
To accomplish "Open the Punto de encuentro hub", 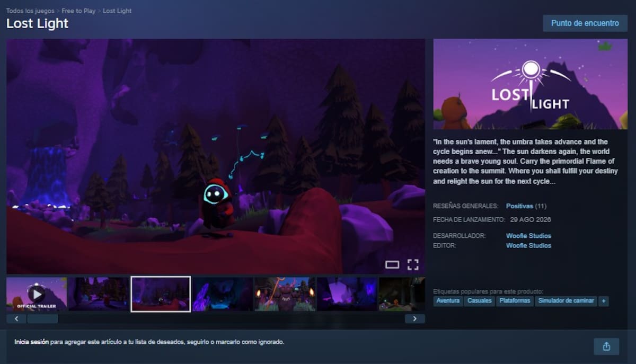I will [x=585, y=23].
